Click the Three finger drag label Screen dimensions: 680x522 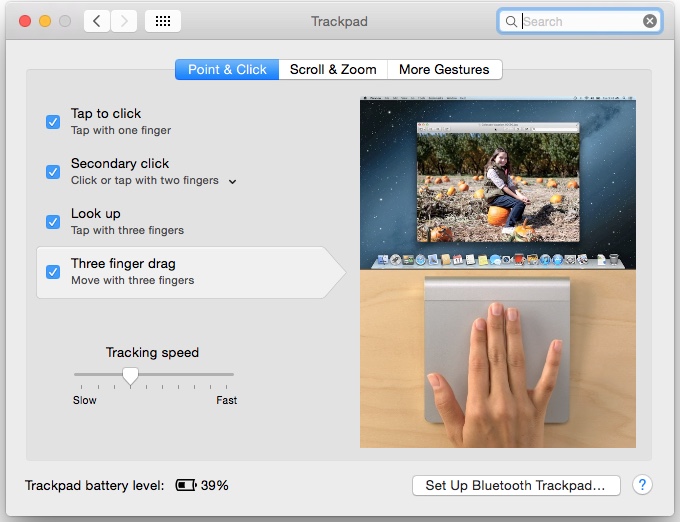pyautogui.click(x=123, y=263)
